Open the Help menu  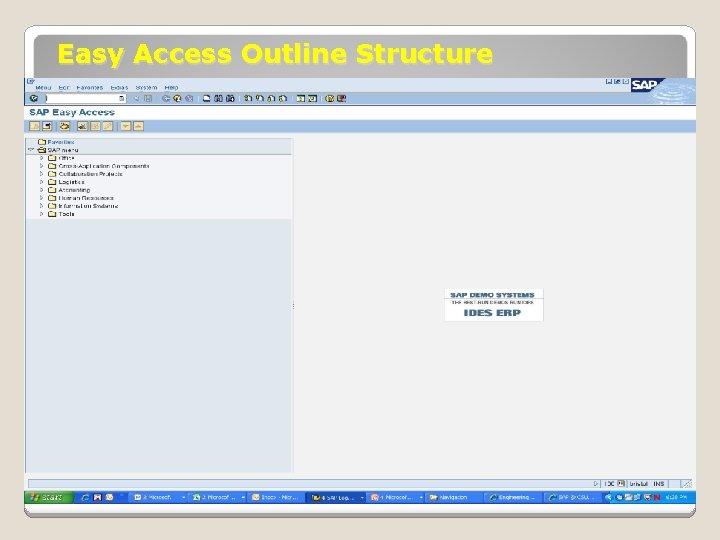pos(171,87)
